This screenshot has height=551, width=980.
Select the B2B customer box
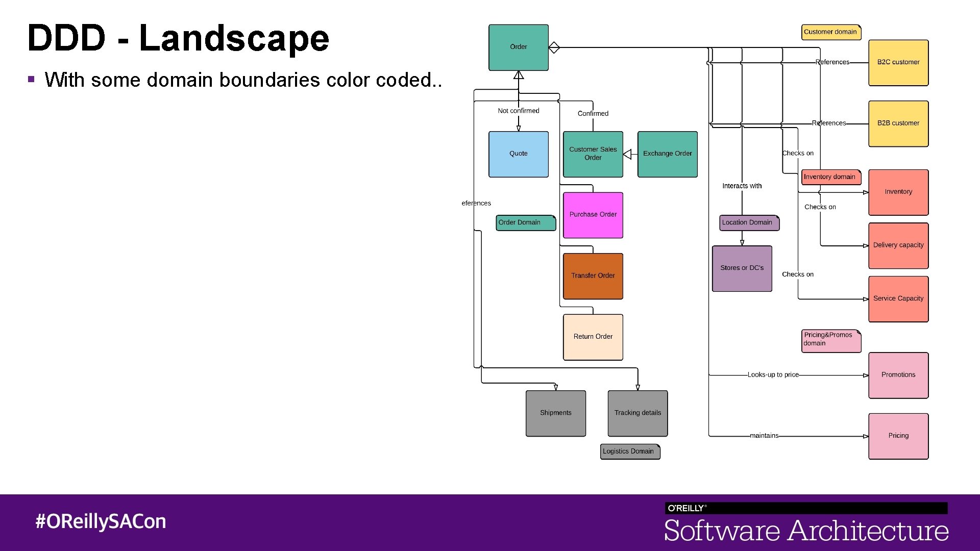coord(898,123)
